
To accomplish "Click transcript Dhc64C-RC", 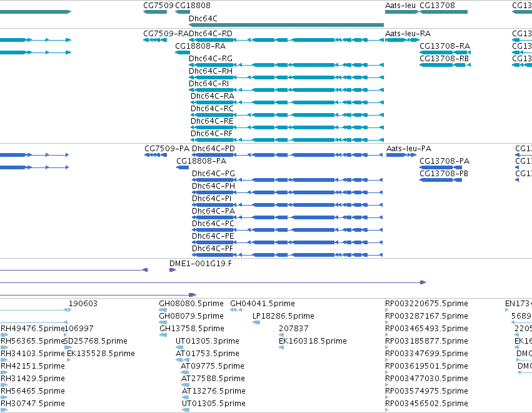I will pos(212,109).
